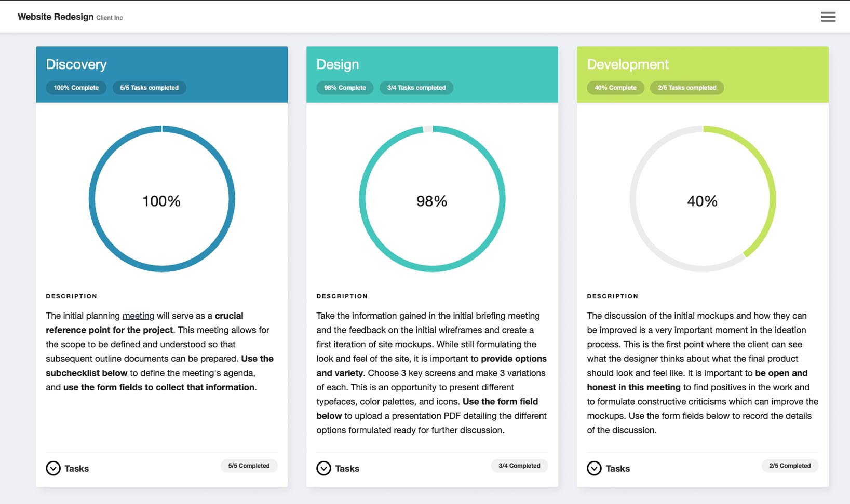850x504 pixels.
Task: Select the Discovery phase header
Action: pos(76,64)
